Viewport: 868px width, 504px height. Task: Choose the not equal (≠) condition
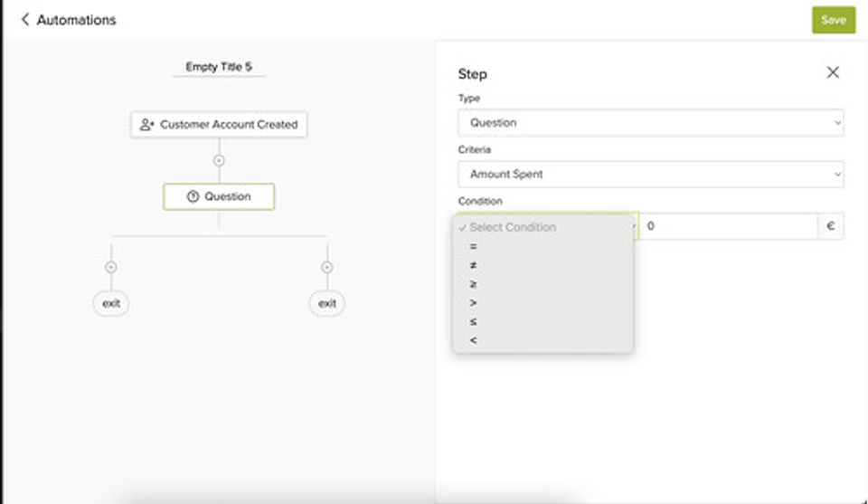pyautogui.click(x=473, y=265)
